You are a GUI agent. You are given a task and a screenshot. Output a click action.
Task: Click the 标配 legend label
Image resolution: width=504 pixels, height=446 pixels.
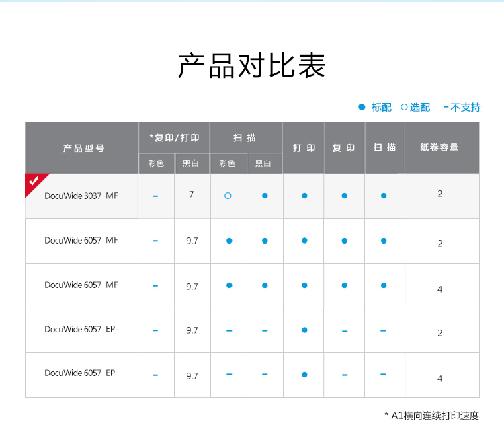[382, 107]
